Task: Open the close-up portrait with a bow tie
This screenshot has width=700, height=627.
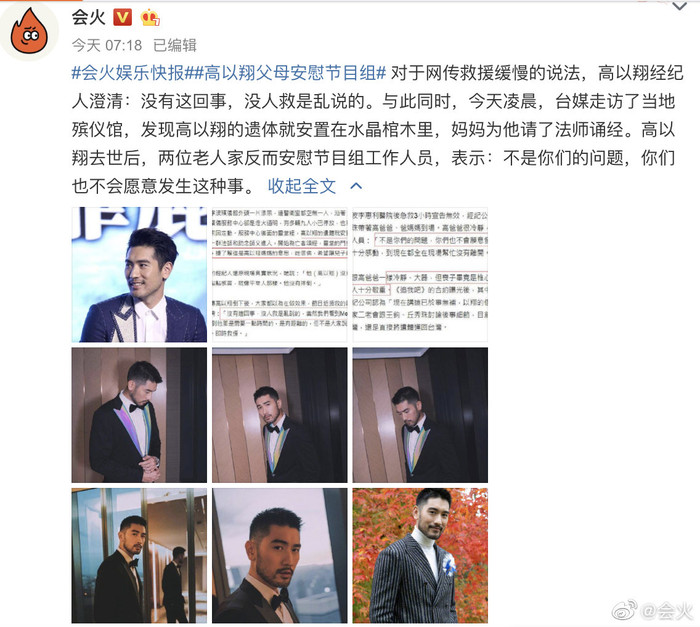Action: [x=279, y=556]
